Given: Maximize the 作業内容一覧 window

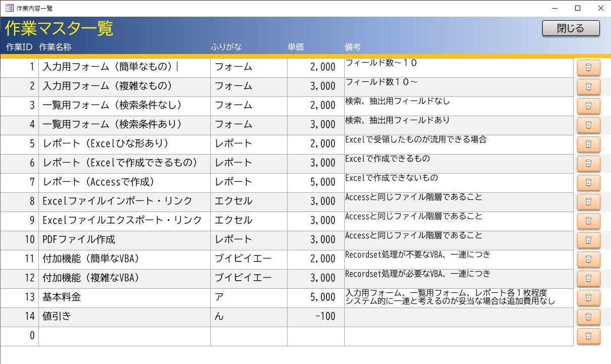Looking at the screenshot, I should 578,8.
